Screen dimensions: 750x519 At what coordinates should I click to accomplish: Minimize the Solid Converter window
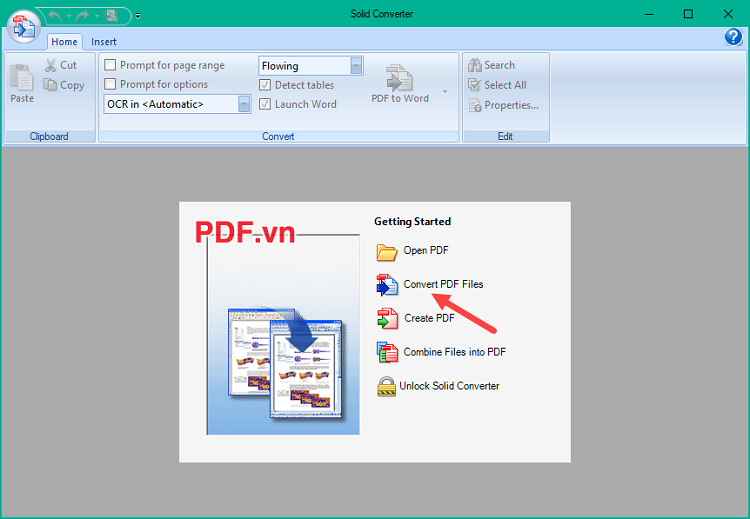click(649, 14)
